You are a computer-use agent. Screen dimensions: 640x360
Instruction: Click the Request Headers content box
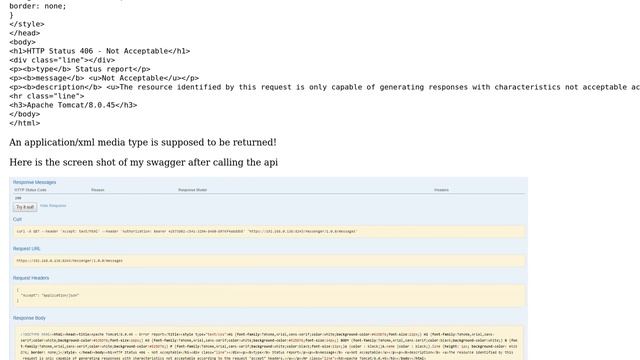(x=269, y=296)
